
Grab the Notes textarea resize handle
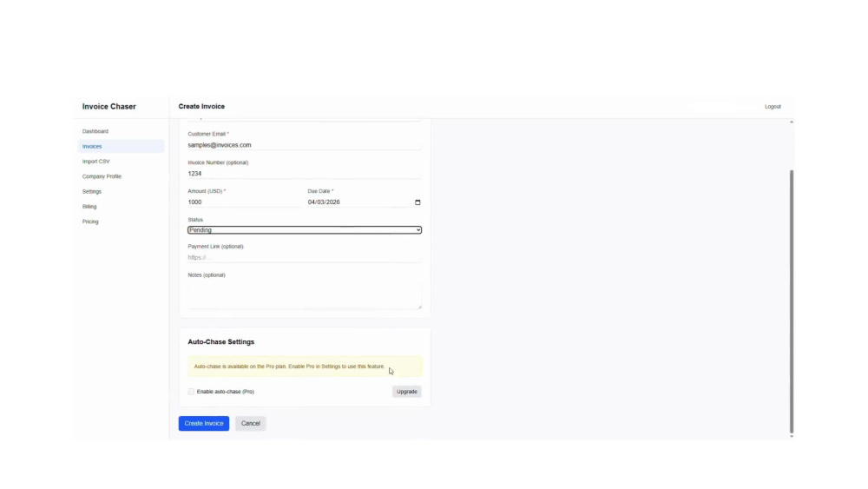(419, 307)
